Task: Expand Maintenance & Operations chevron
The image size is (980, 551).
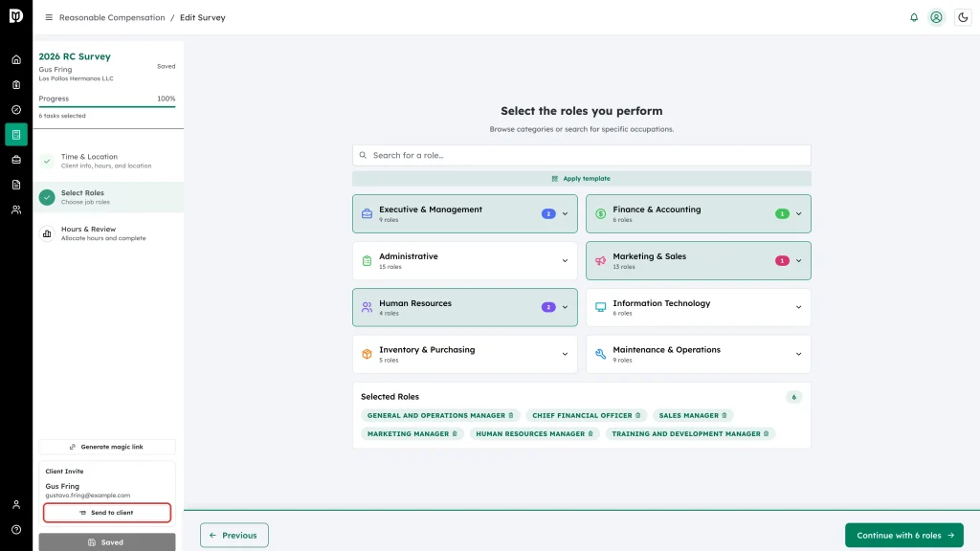Action: click(x=799, y=354)
